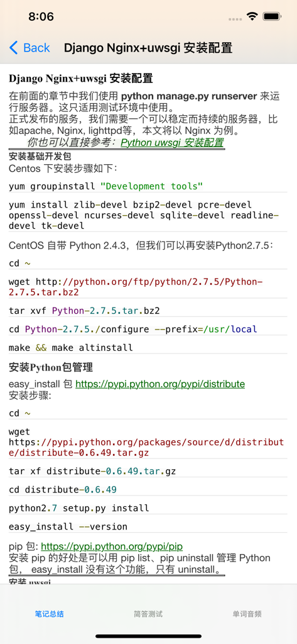Open the pypi.python.org/pypi/pip link
The image size is (297, 644).
112,547
